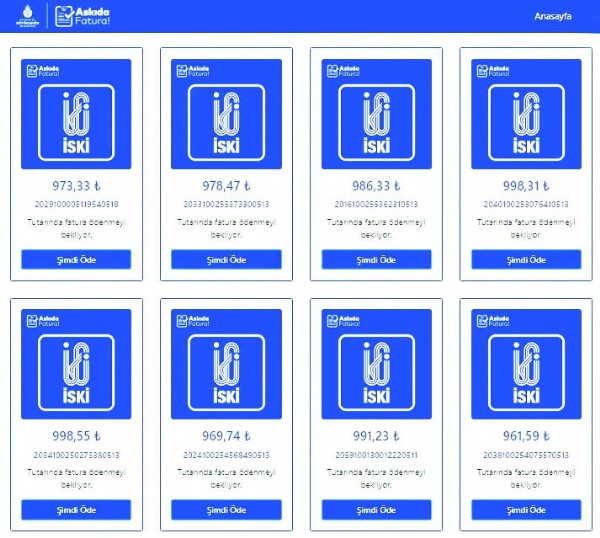
Task: Select the invoice number under 998,31 ₺
Action: 526,204
